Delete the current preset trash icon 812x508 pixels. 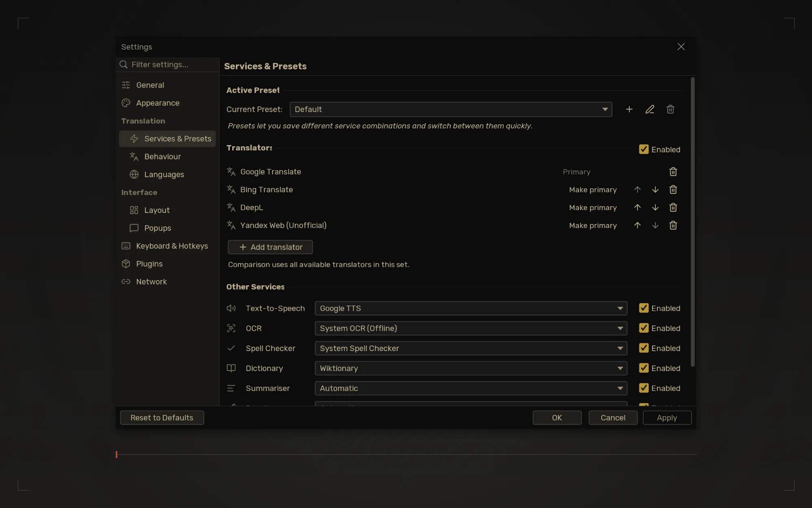point(670,109)
